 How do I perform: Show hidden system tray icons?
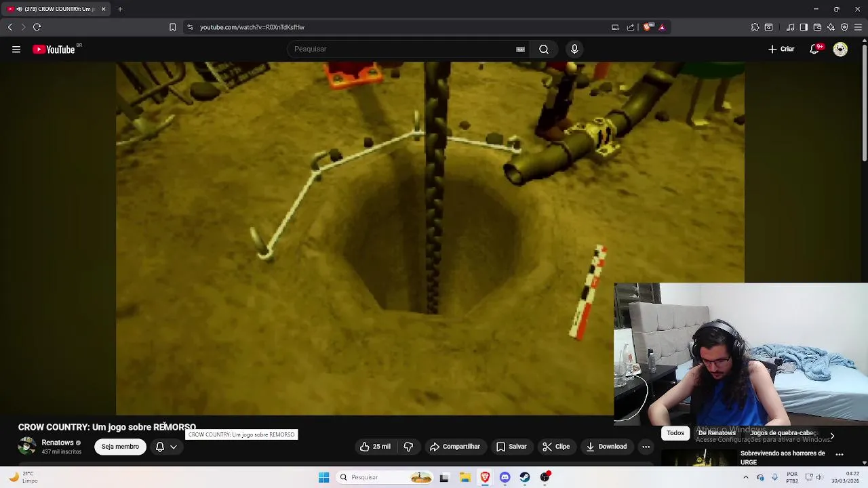tap(745, 477)
